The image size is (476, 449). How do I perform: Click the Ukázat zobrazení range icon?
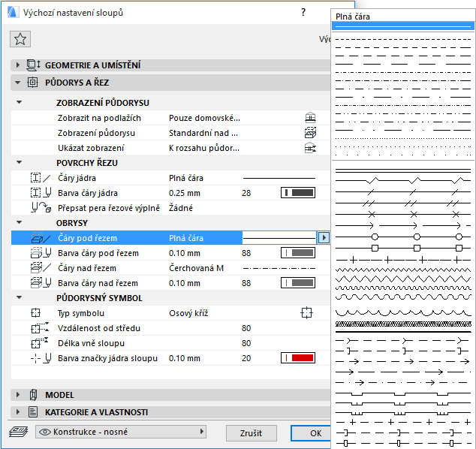[310, 148]
